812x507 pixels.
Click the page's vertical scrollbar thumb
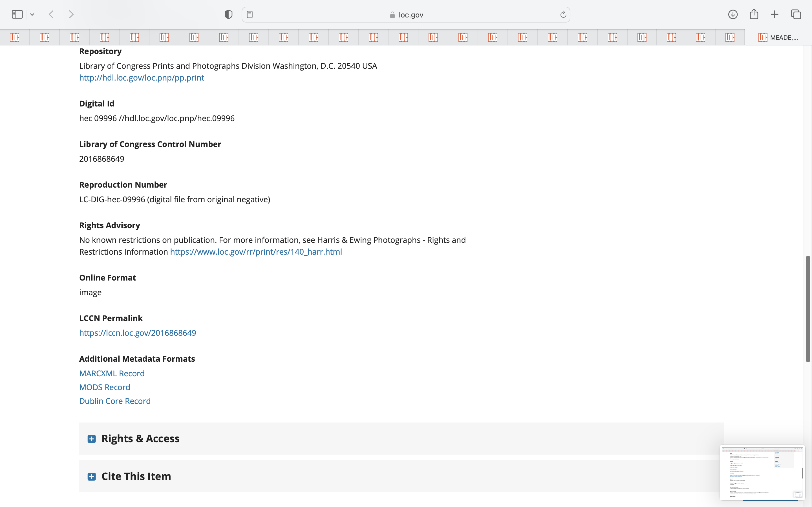(808, 308)
